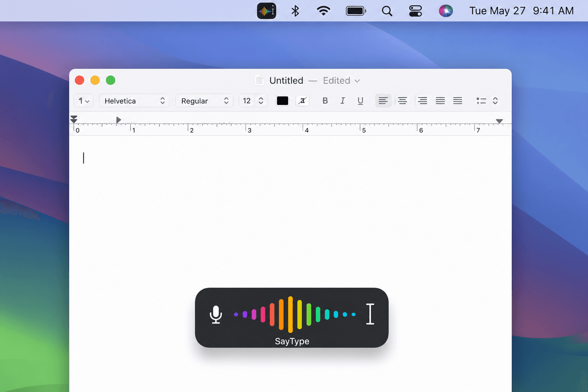Open Control Center

pos(415,11)
